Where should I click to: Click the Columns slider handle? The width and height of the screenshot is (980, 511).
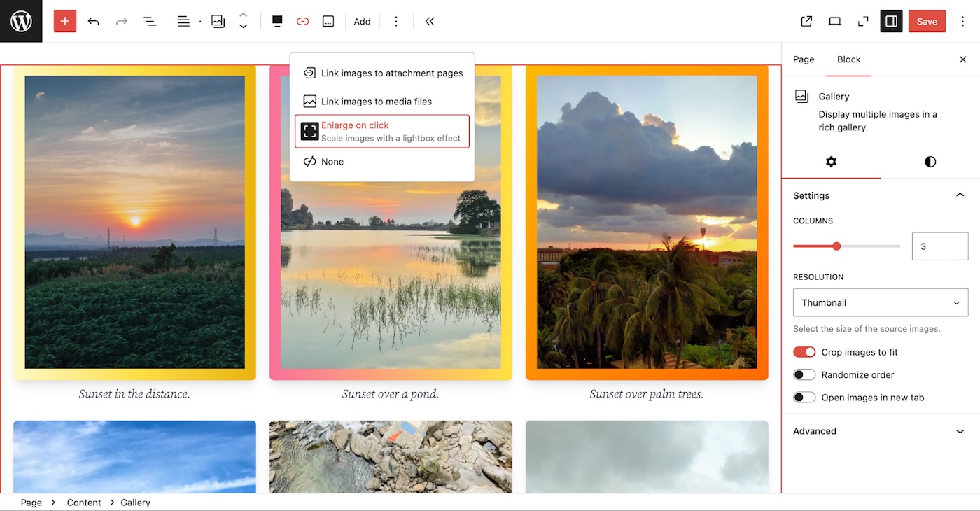click(x=836, y=246)
